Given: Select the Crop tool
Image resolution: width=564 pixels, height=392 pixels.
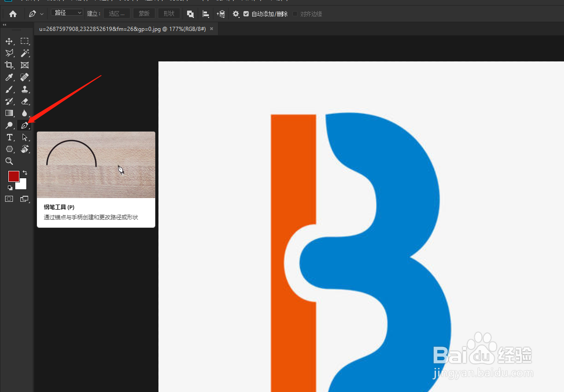Looking at the screenshot, I should coord(9,66).
